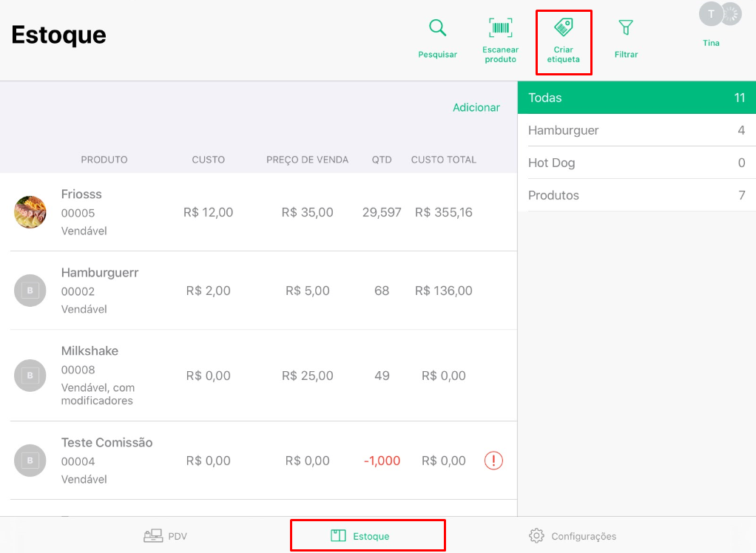Switch to the PDV tab
This screenshot has height=553, width=756.
pos(166,536)
